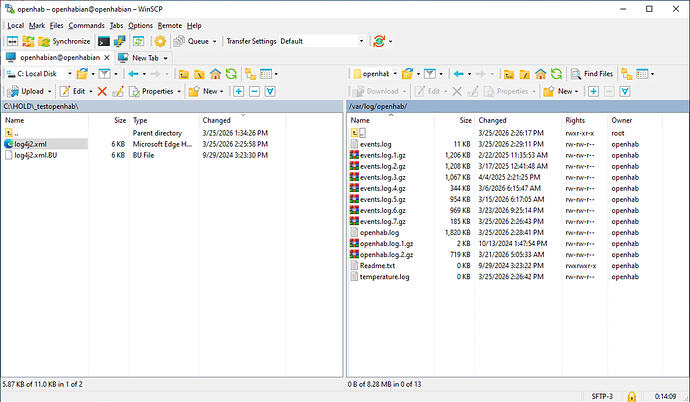Image resolution: width=690 pixels, height=402 pixels.
Task: Click local Rename pencil icon
Action: click(x=118, y=91)
